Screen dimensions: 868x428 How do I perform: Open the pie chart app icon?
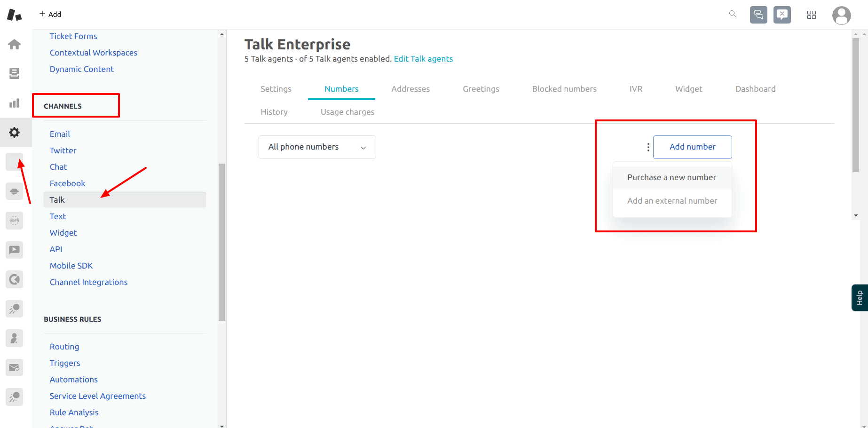click(15, 279)
